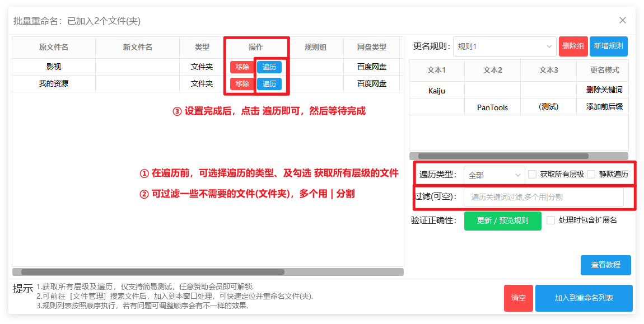Open the 更名规则 dropdown
644x324 pixels.
click(504, 46)
